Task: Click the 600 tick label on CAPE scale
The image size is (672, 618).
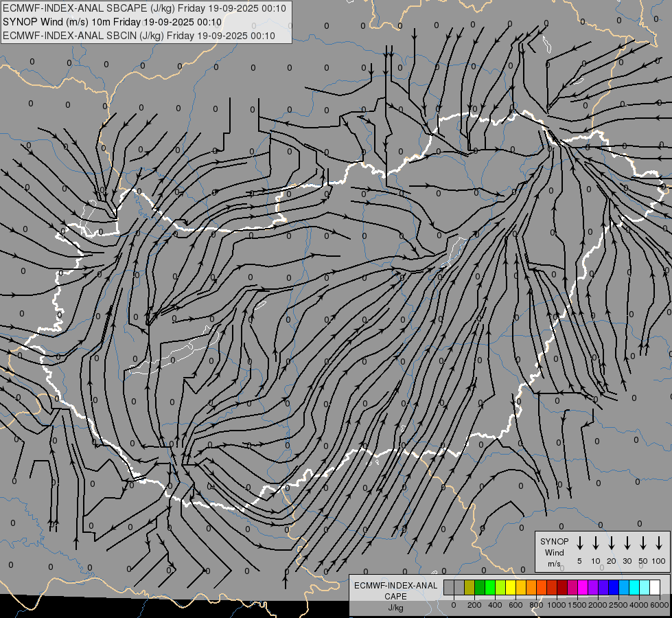Action: tap(515, 605)
